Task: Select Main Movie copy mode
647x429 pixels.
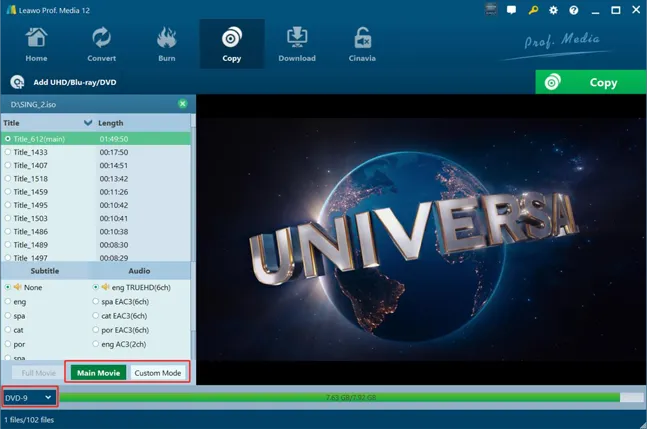Action: (x=97, y=373)
